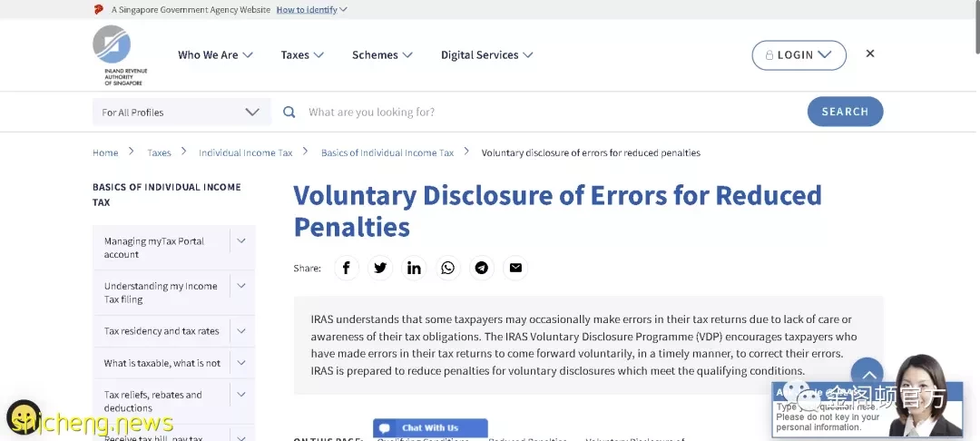Share page via Facebook icon
Image resolution: width=980 pixels, height=441 pixels.
pos(347,268)
